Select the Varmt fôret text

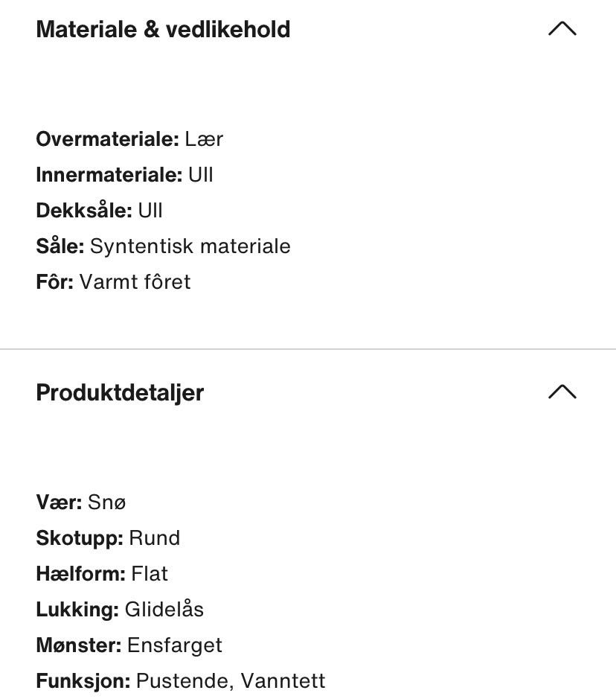coord(135,281)
